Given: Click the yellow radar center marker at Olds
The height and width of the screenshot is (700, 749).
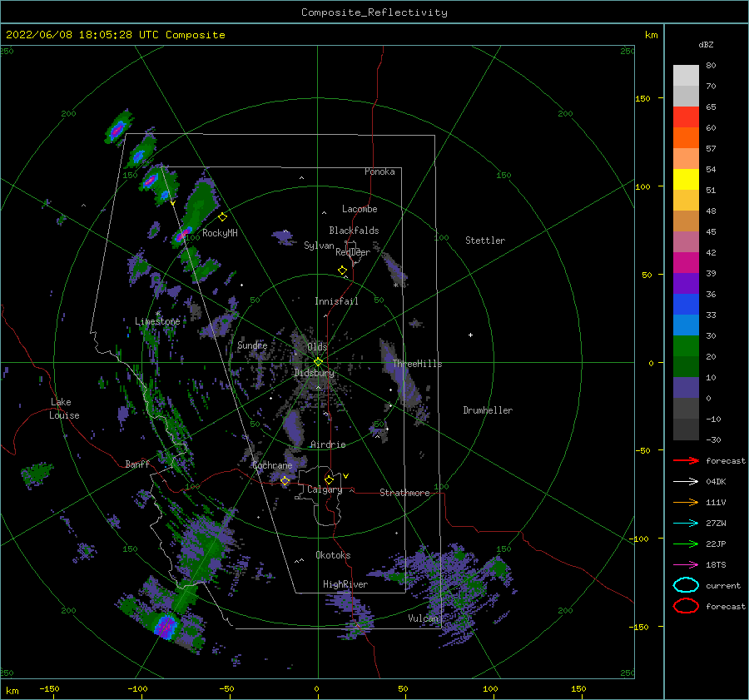Looking at the screenshot, I should 318,362.
